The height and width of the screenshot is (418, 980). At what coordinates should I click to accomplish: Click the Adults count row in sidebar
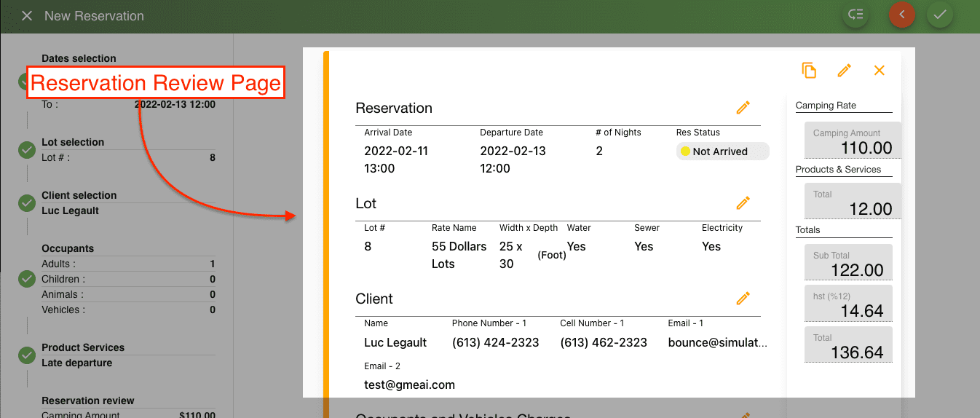pos(128,264)
